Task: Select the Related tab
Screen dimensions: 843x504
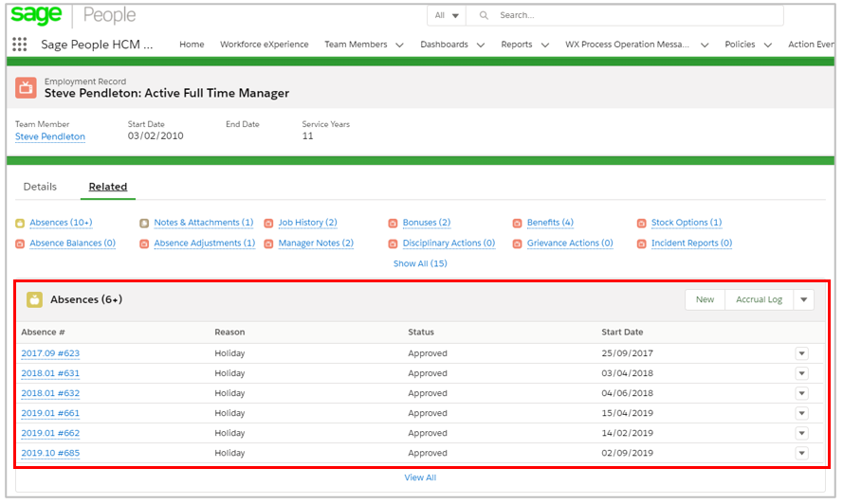Action: (x=107, y=187)
